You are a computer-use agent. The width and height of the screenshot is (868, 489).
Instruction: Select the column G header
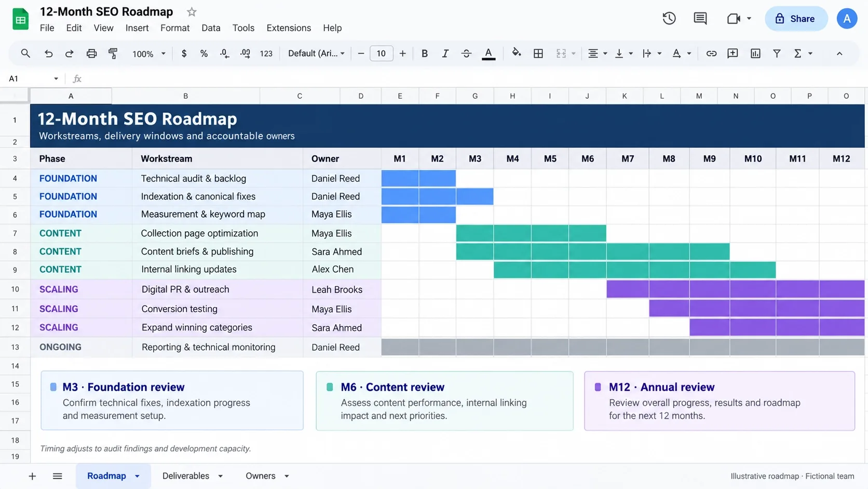(475, 96)
